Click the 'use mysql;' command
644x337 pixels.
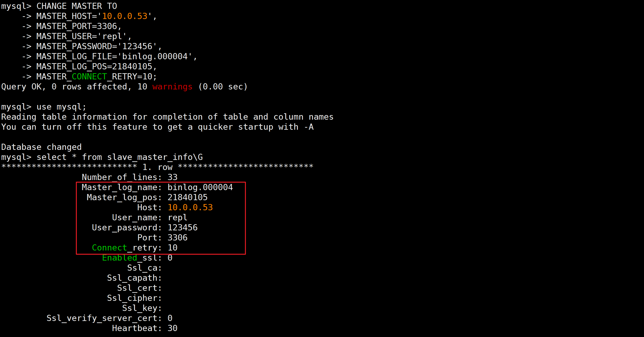pos(61,107)
